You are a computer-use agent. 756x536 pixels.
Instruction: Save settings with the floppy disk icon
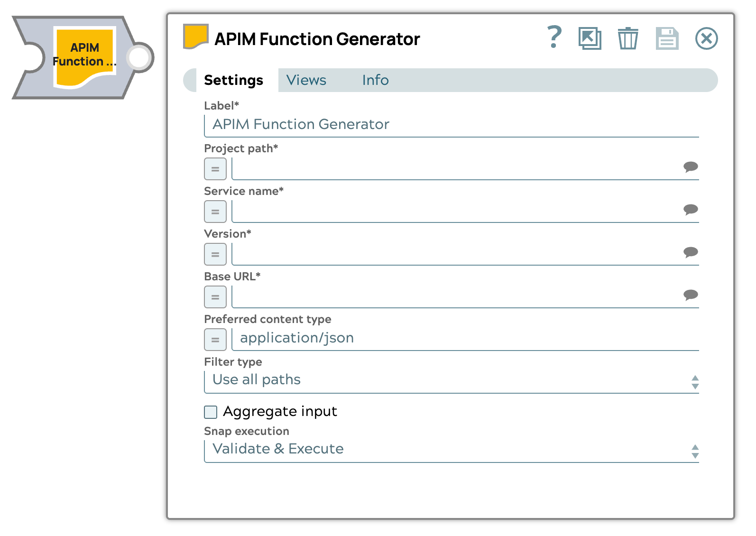(x=667, y=38)
